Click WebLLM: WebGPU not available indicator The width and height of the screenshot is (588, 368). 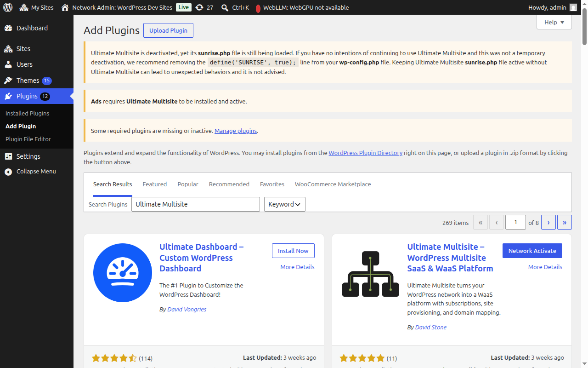click(x=302, y=7)
